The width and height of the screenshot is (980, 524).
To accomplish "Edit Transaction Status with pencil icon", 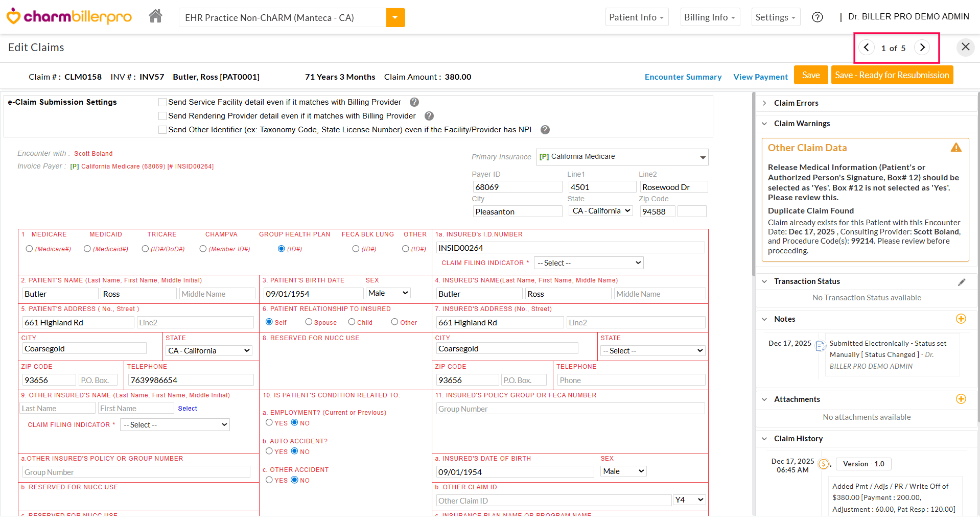I will point(962,282).
